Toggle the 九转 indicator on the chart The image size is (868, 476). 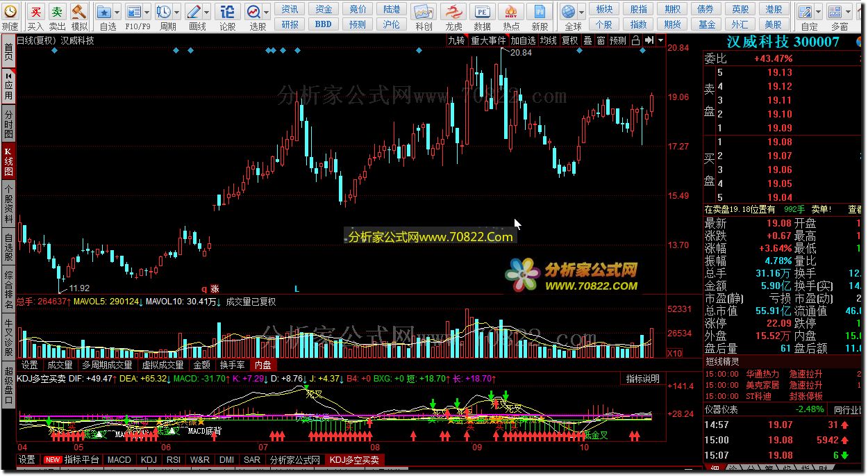click(x=456, y=41)
